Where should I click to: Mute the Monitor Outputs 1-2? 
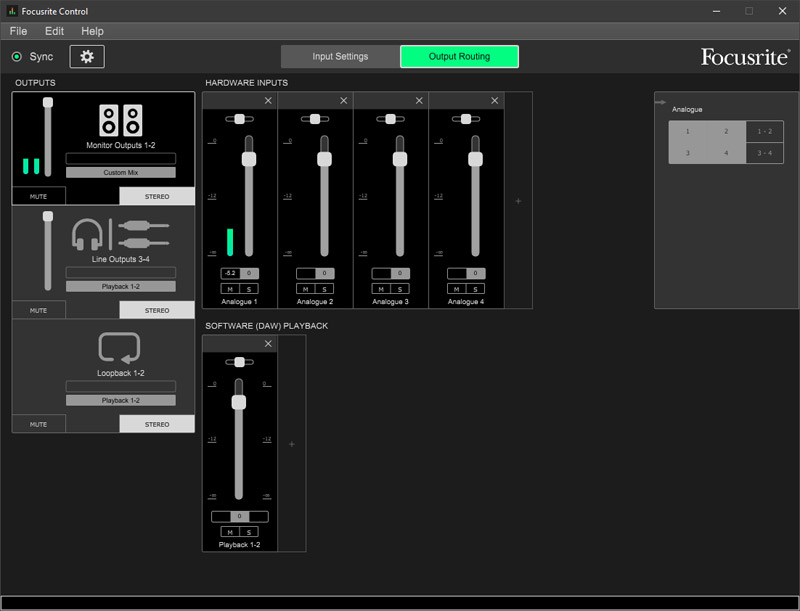coord(38,196)
